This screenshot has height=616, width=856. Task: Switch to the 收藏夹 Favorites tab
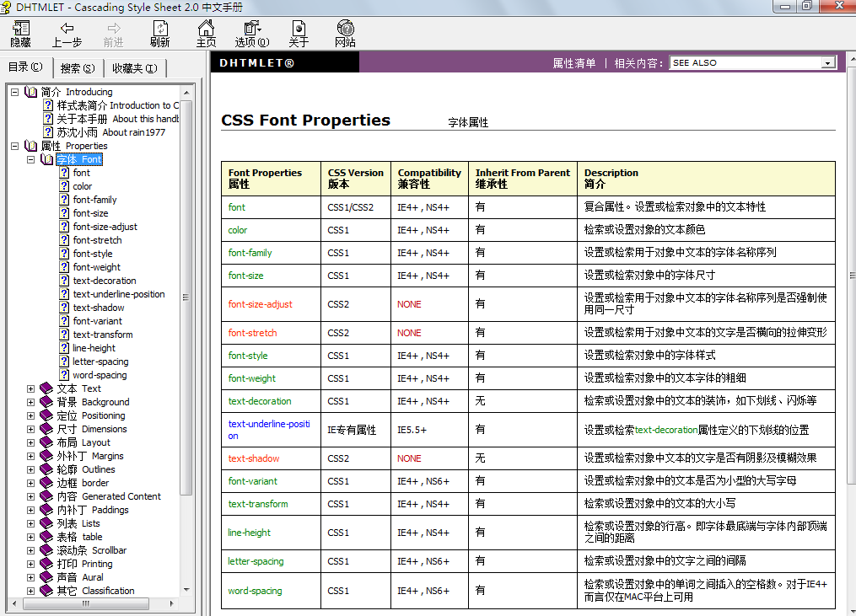[x=134, y=68]
